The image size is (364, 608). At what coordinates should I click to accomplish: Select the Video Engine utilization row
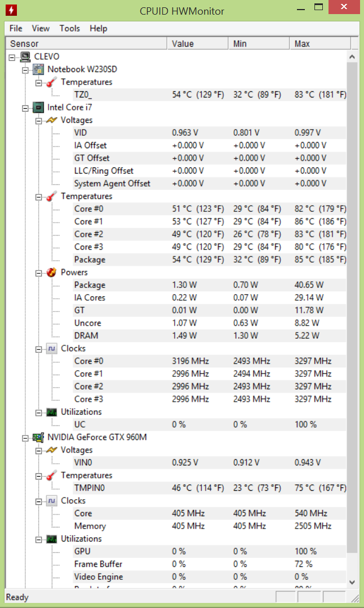coord(210,576)
